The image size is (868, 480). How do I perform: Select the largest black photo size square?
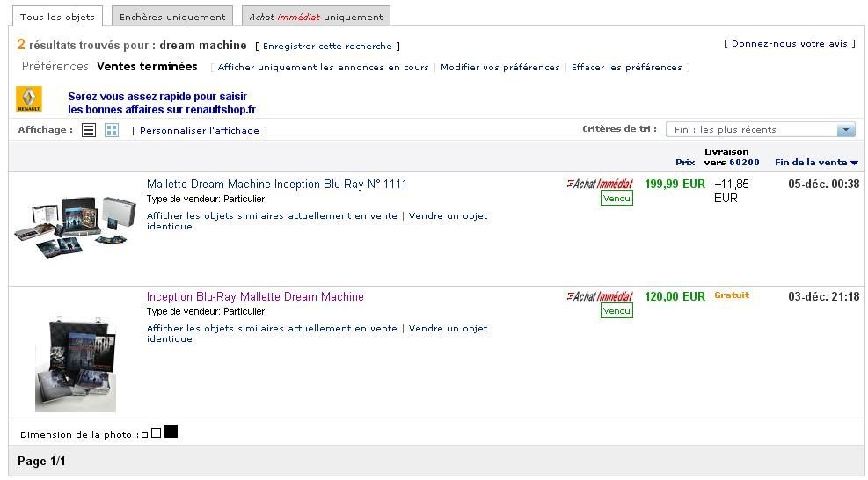click(171, 432)
